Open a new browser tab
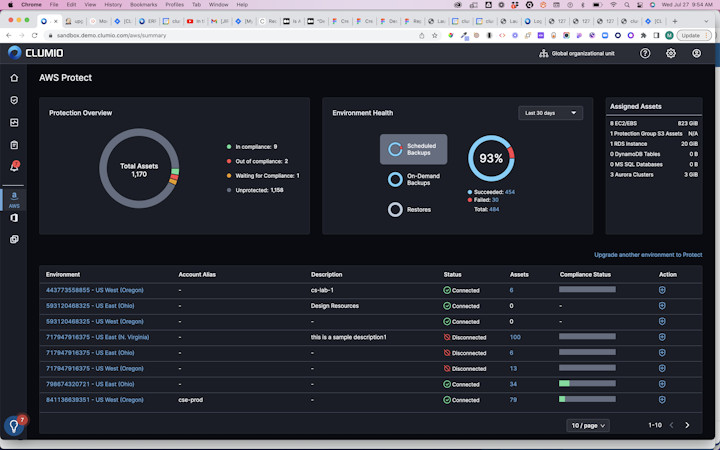This screenshot has height=450, width=720. tap(675, 21)
